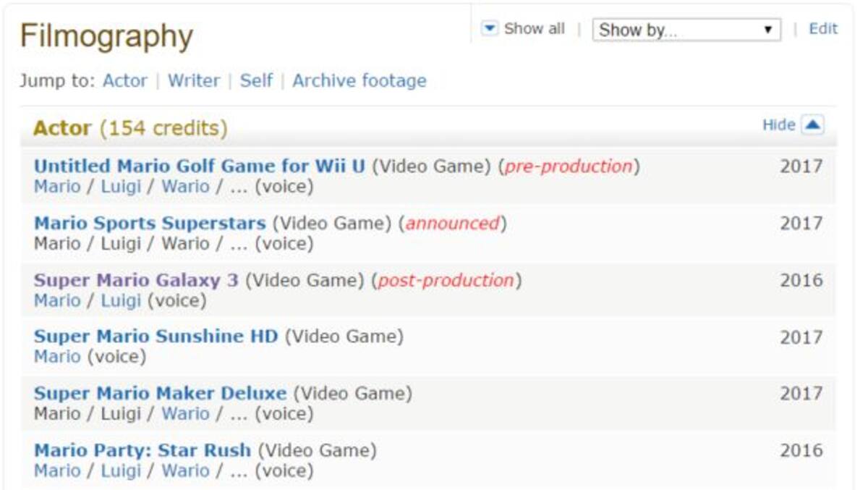The height and width of the screenshot is (490, 868).
Task: Click the Show all arrow icon
Action: coord(490,28)
